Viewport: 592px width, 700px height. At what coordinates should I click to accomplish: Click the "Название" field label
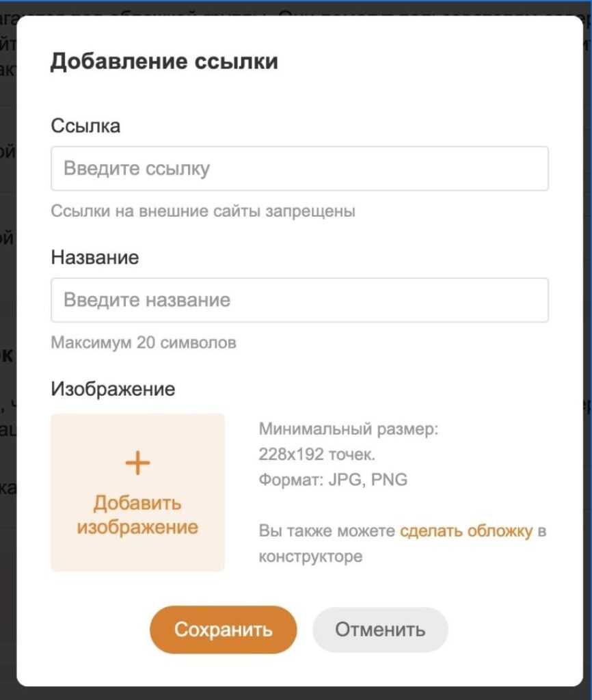click(x=94, y=257)
